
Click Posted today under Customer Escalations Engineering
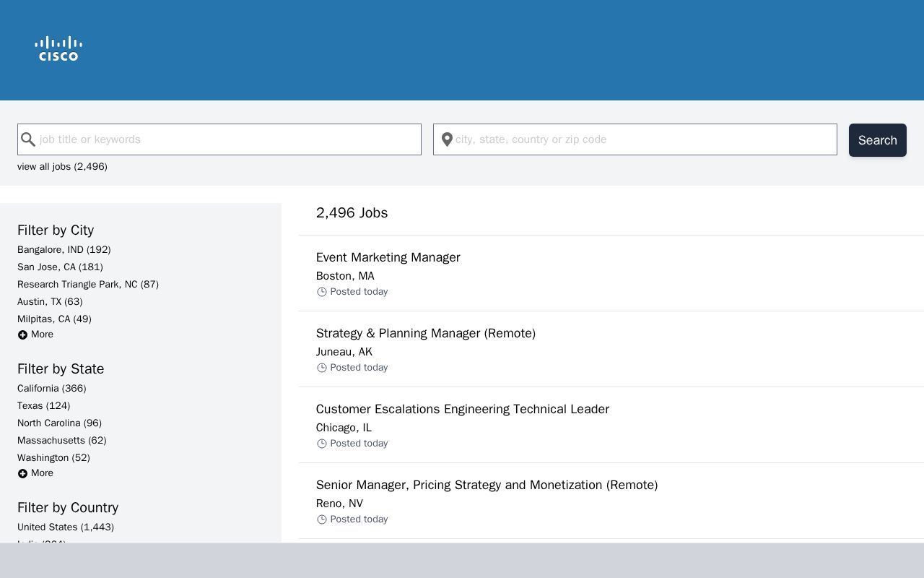pyautogui.click(x=359, y=444)
